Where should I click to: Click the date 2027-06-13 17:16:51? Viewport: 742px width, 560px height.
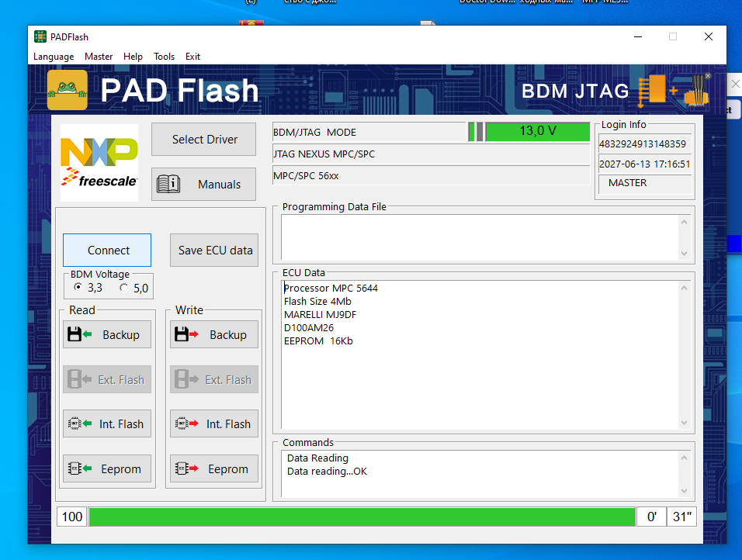click(x=644, y=164)
